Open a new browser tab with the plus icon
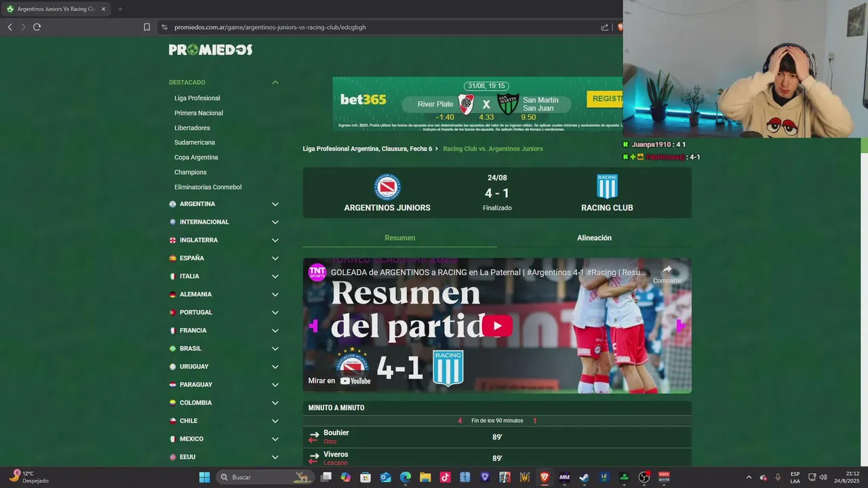The height and width of the screenshot is (488, 868). tap(120, 9)
